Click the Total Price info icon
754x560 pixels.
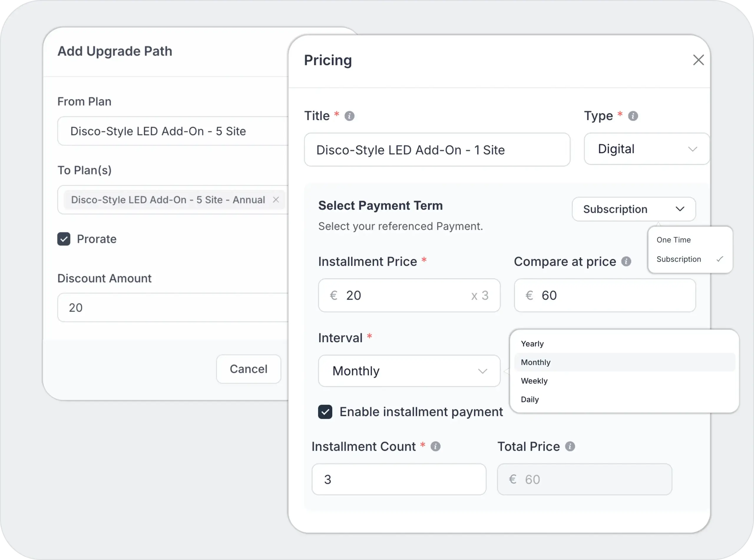(570, 446)
